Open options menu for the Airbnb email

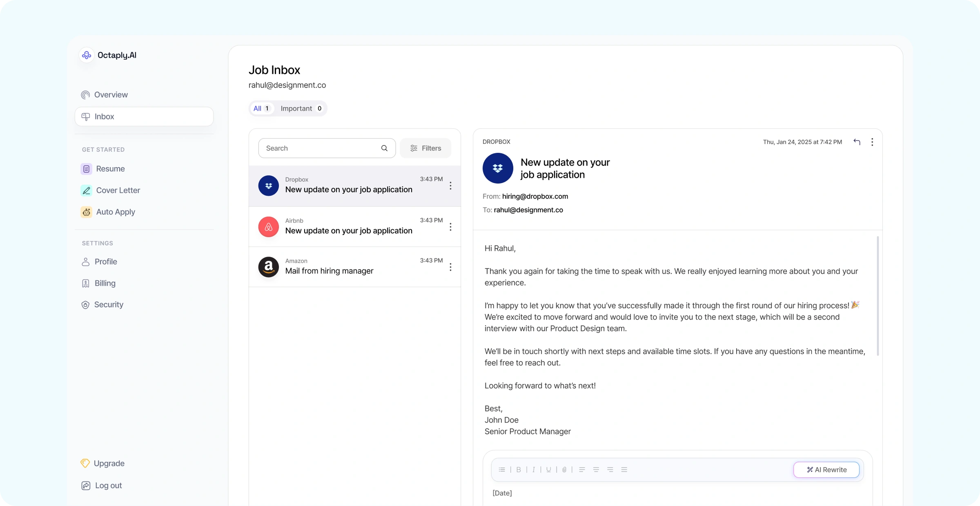[x=450, y=227]
